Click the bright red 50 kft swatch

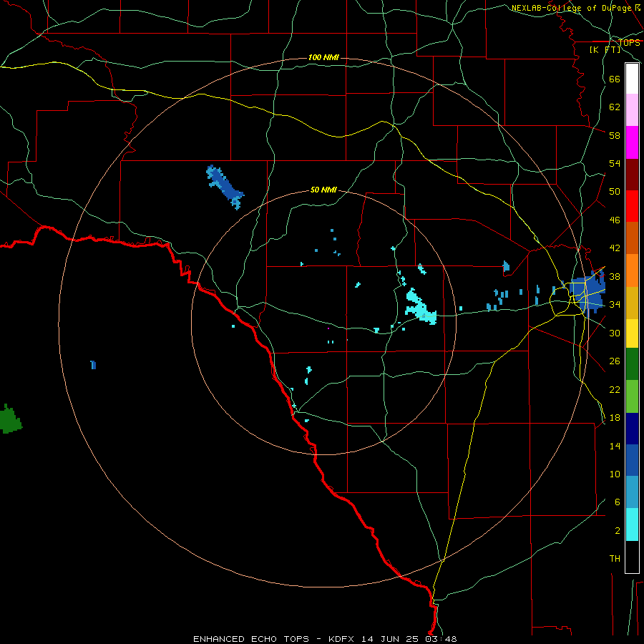tap(632, 206)
